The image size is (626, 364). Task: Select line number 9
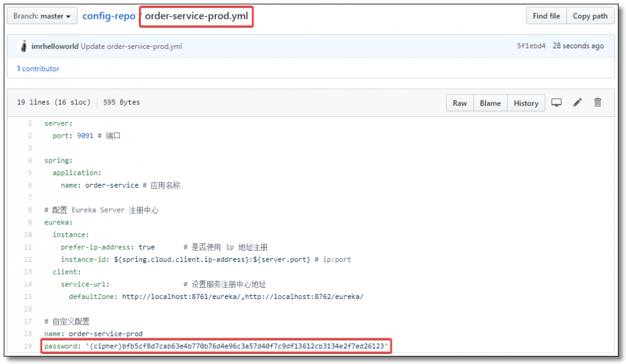(x=29, y=223)
